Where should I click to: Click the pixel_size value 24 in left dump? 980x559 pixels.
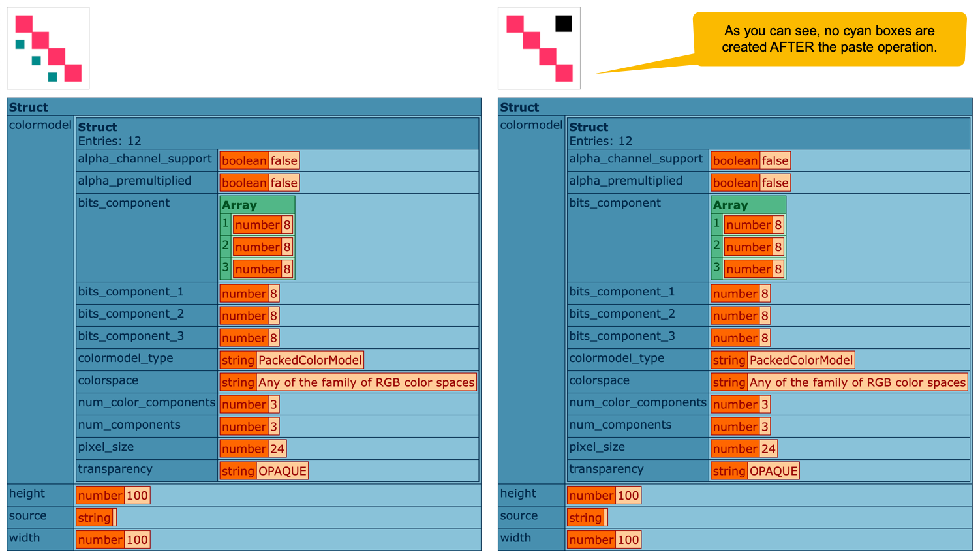277,449
